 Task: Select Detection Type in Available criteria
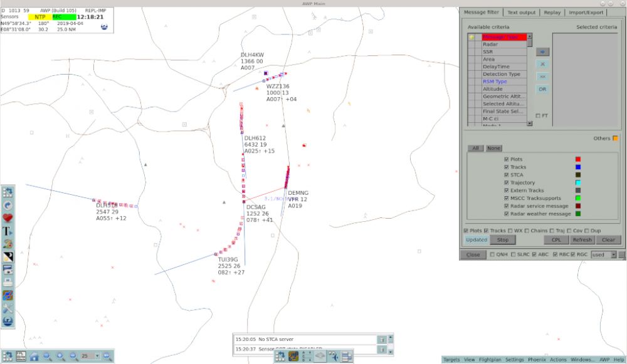[x=501, y=74]
